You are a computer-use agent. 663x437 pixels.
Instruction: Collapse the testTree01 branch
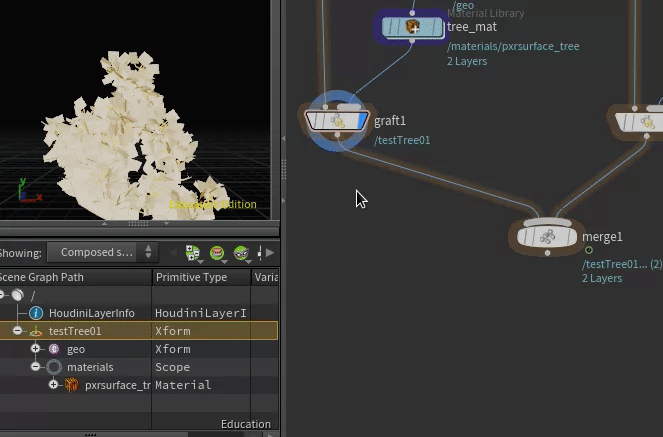(17, 330)
